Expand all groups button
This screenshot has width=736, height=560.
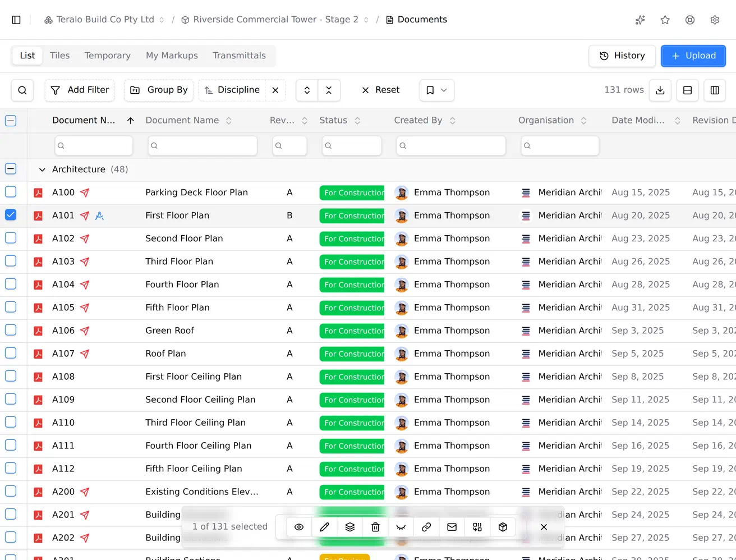[x=307, y=90]
